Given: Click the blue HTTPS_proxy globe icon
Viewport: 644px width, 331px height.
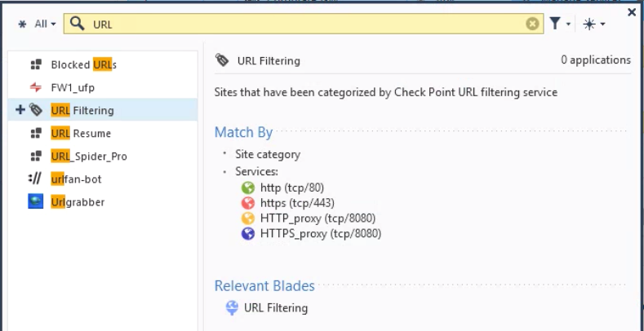Looking at the screenshot, I should click(248, 234).
